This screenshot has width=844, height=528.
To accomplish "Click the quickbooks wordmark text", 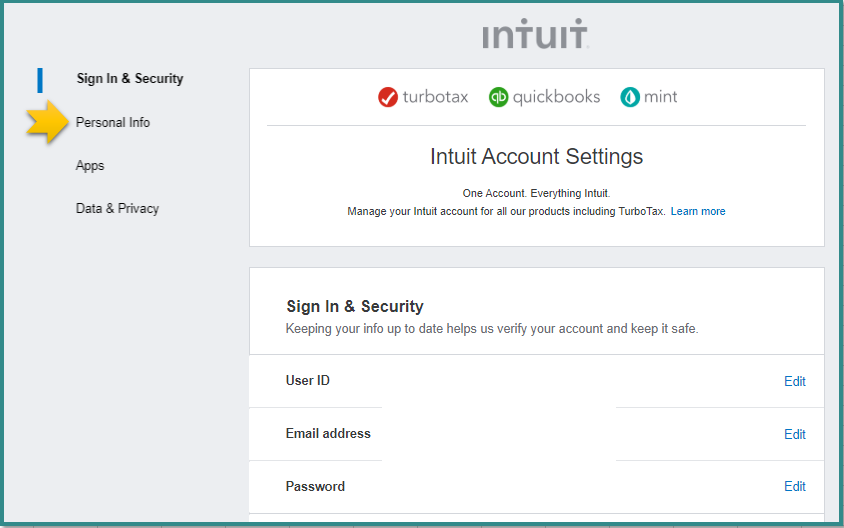I will point(556,97).
